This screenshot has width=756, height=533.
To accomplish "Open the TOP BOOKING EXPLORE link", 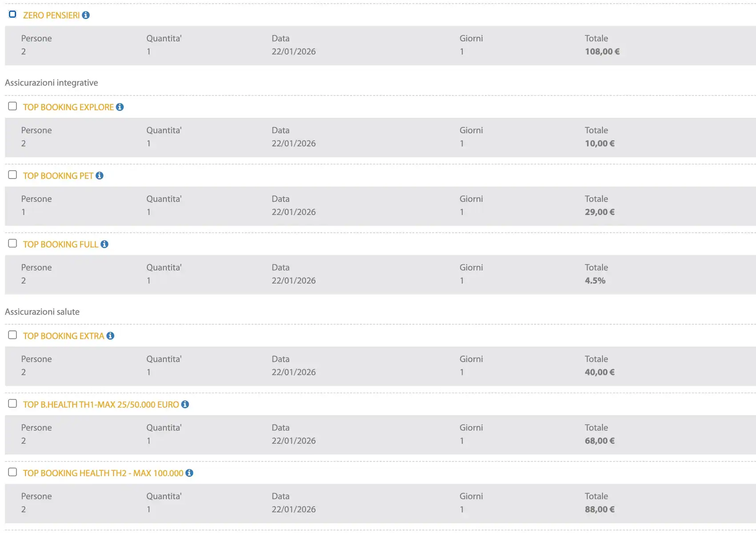I will (x=68, y=107).
